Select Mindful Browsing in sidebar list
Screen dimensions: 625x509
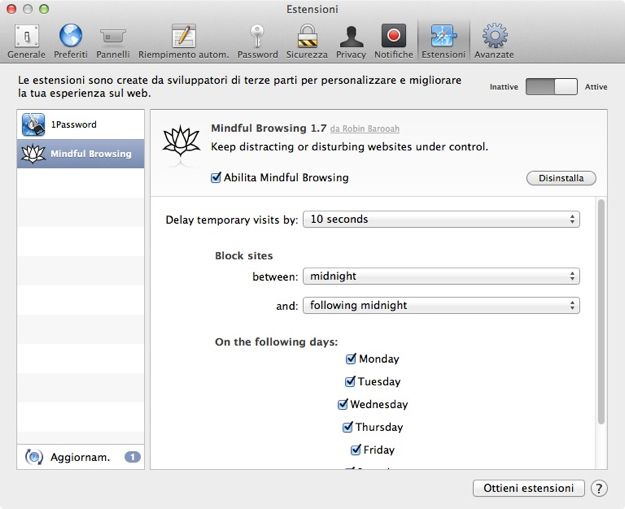[81, 153]
